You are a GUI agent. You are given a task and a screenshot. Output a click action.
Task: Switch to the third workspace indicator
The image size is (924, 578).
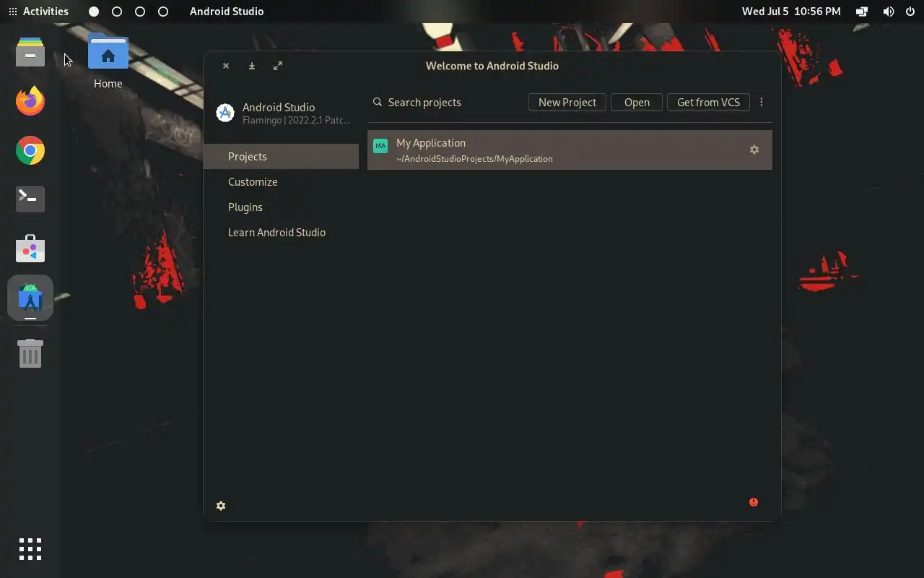tap(140, 12)
